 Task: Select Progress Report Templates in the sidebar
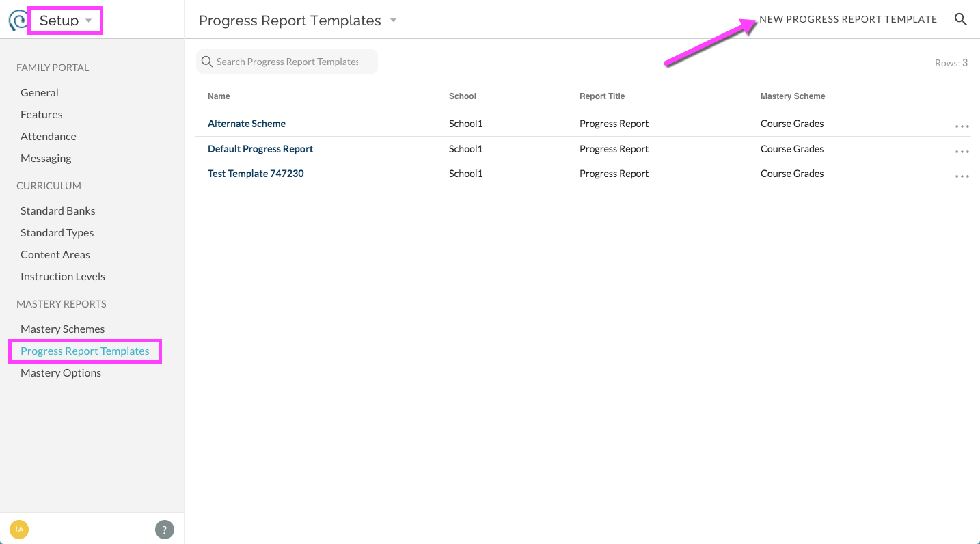(85, 351)
